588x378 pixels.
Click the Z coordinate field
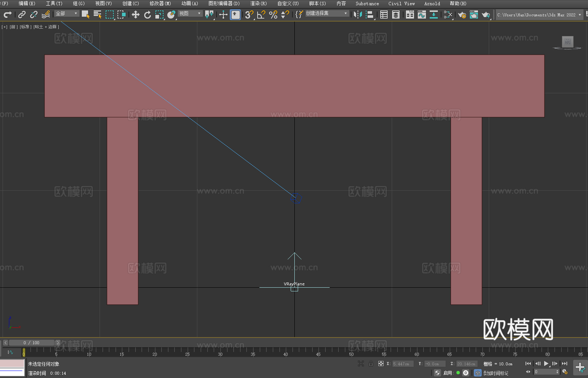[467, 364]
